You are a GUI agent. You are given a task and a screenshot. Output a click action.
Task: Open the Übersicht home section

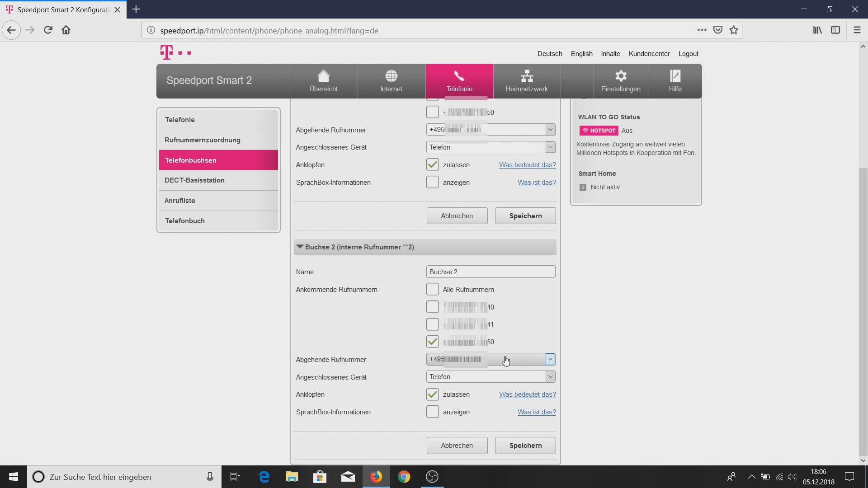(324, 81)
